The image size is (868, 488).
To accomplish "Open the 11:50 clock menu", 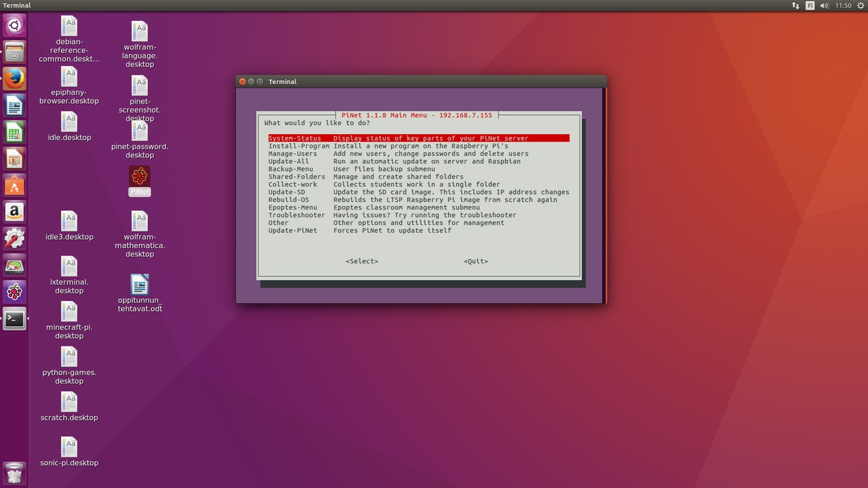I will [x=843, y=5].
